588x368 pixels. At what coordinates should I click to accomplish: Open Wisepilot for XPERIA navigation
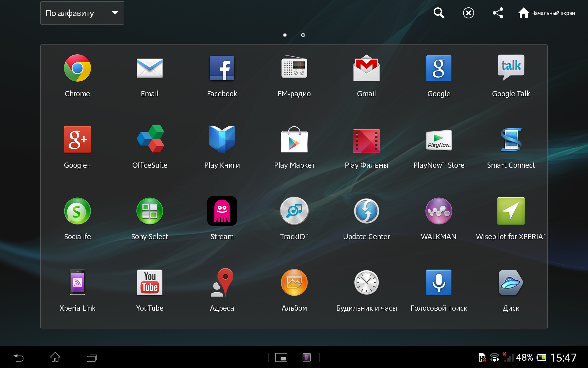511,211
